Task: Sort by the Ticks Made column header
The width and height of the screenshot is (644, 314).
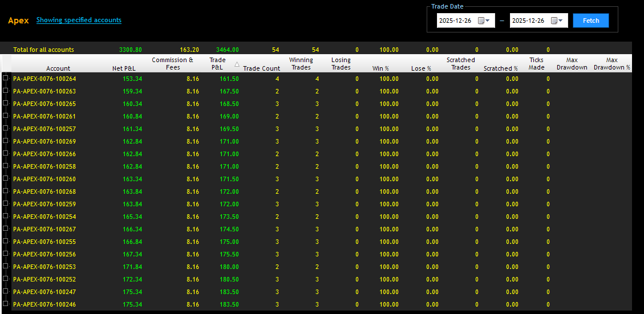Action: [536, 64]
